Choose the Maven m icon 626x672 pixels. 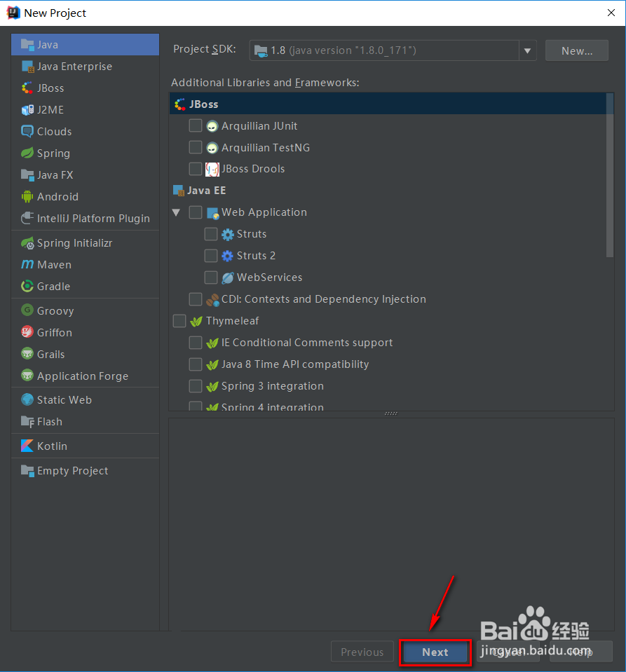pyautogui.click(x=27, y=264)
